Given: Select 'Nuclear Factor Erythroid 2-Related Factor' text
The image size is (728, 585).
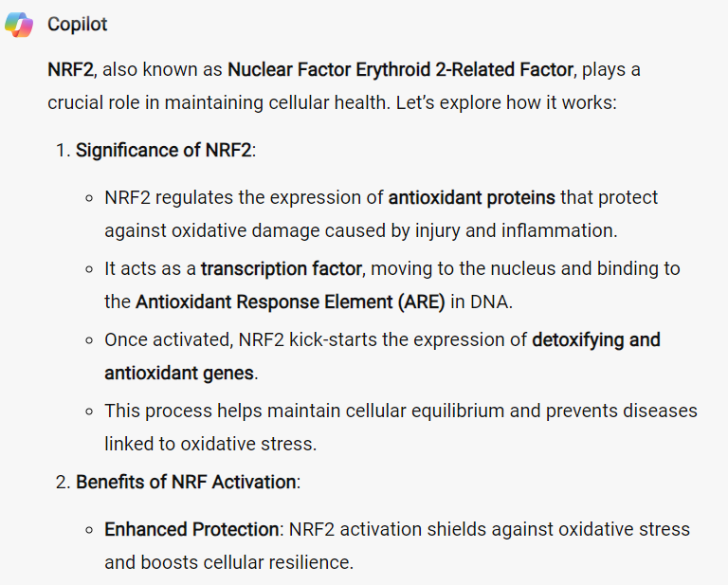Looking at the screenshot, I should pos(401,69).
